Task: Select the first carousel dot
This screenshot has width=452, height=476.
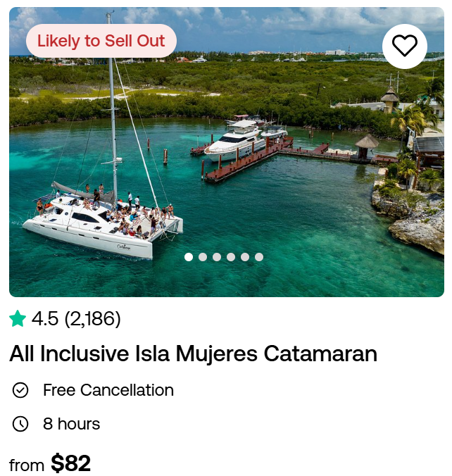Action: pos(189,257)
